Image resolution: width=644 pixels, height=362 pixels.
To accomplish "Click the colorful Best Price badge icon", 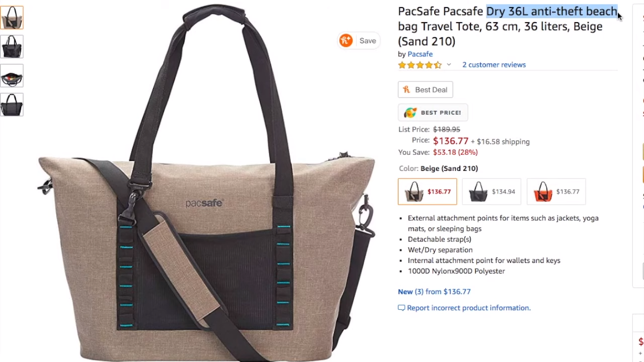I will 411,113.
